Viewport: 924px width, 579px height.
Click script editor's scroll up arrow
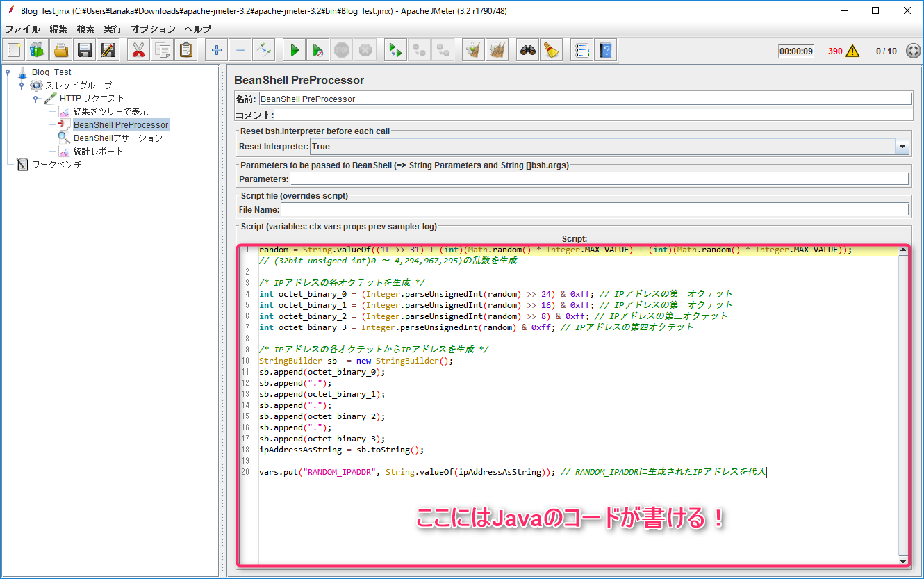point(903,252)
